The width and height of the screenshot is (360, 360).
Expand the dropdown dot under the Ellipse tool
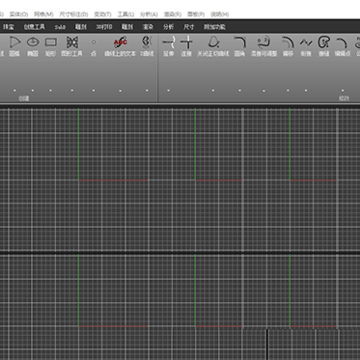pos(33,90)
